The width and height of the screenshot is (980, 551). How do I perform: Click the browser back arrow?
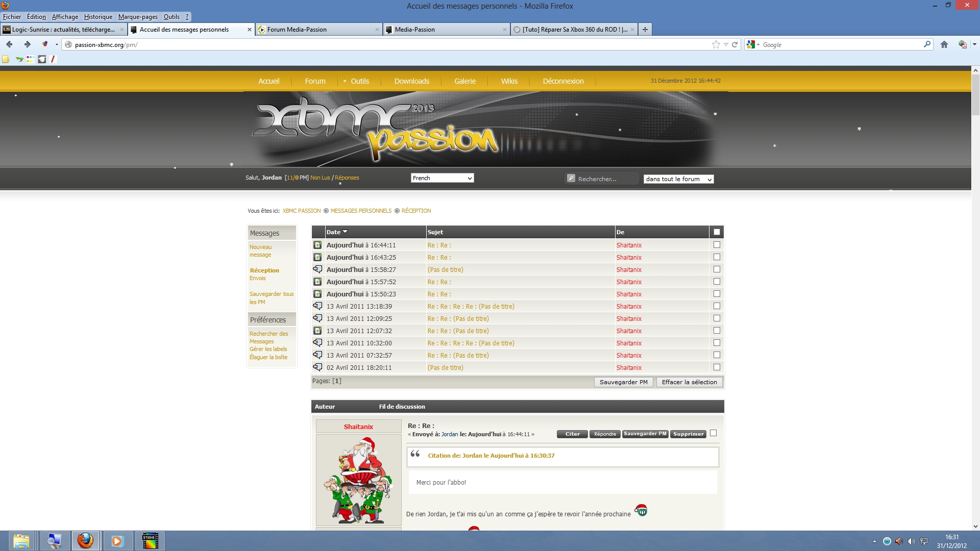[x=9, y=44]
